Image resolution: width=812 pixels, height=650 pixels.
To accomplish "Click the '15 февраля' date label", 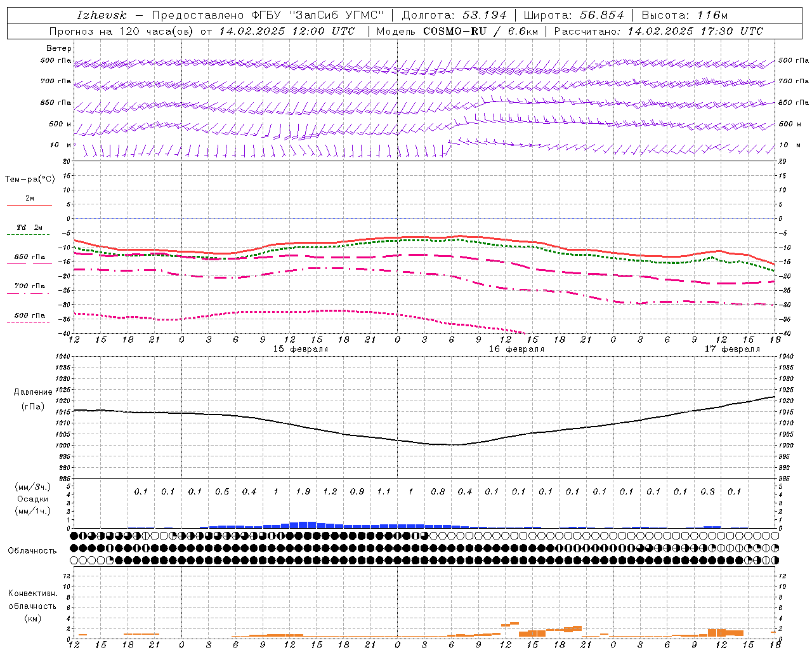I will tap(301, 349).
